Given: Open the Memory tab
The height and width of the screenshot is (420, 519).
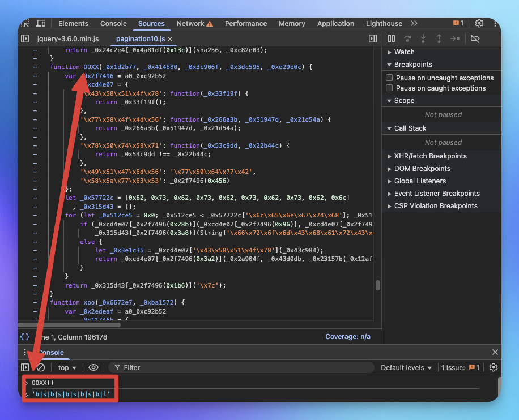Looking at the screenshot, I should (292, 23).
